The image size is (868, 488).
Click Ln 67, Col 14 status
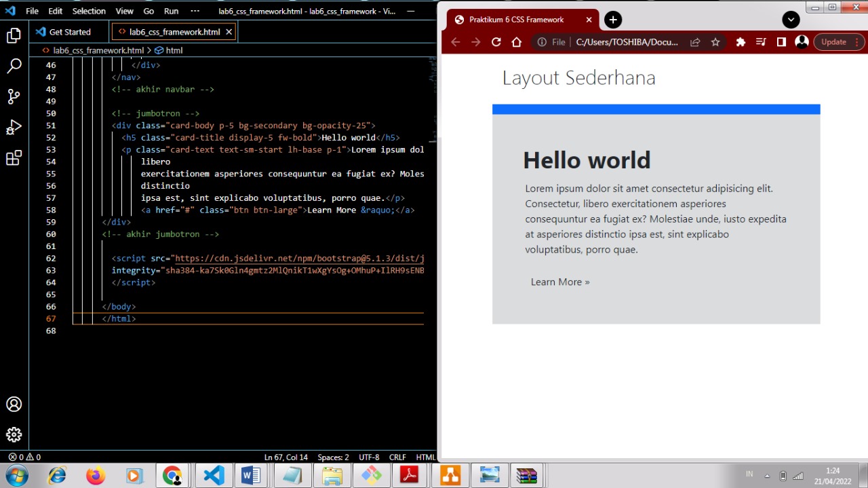tap(286, 457)
